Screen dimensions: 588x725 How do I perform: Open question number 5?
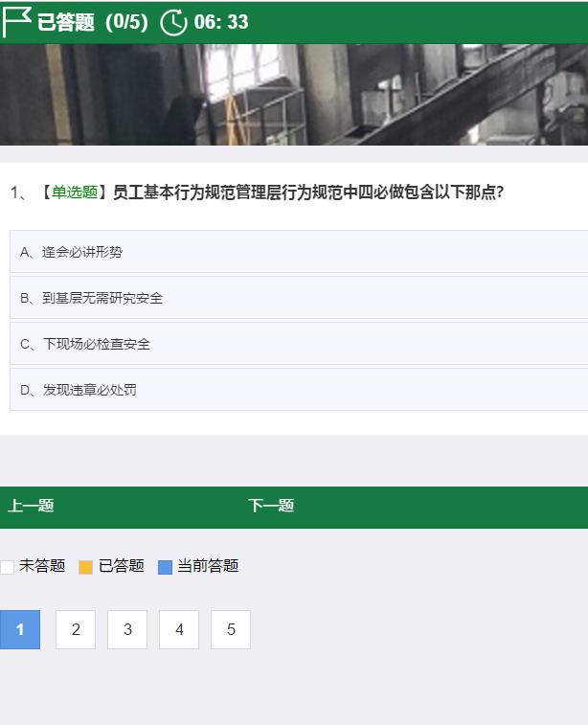[x=231, y=629]
